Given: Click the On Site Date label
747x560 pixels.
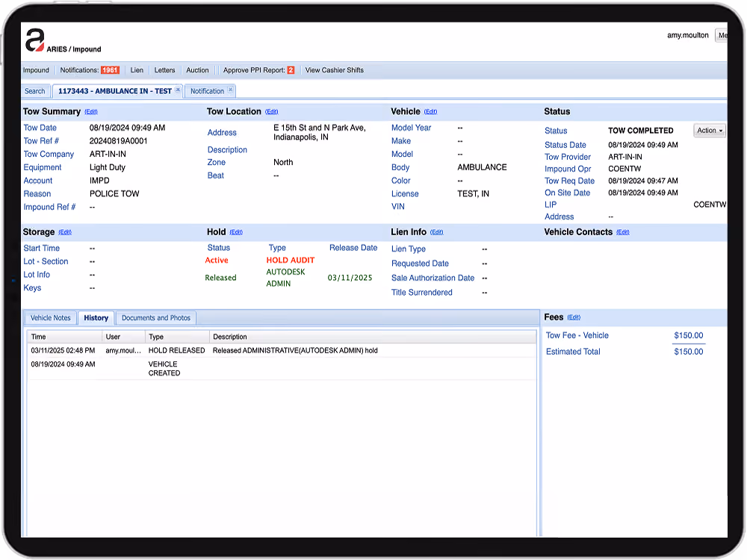Looking at the screenshot, I should pyautogui.click(x=568, y=193).
